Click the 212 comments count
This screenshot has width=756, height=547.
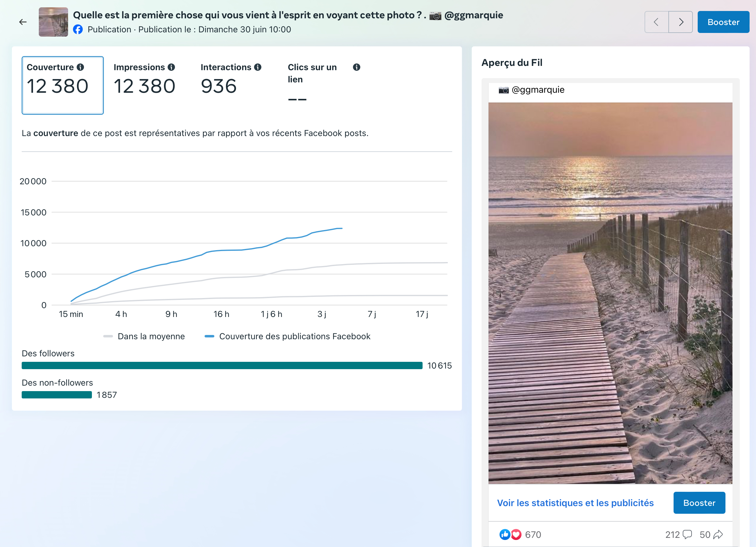coord(672,535)
